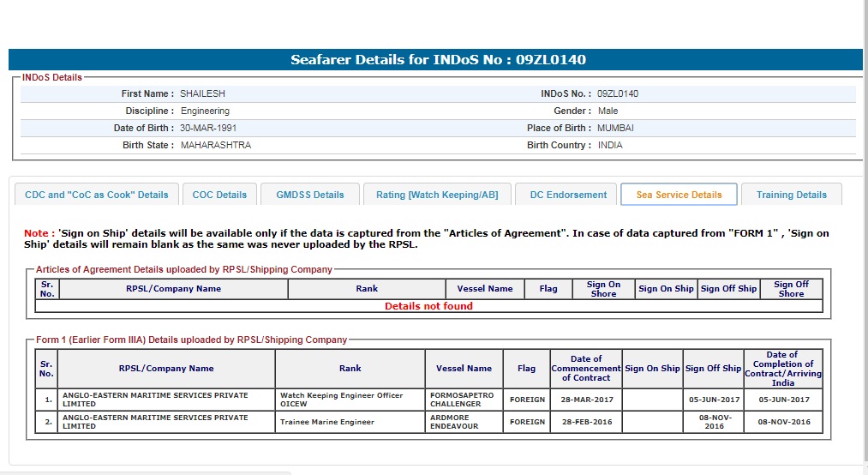Click the Birth State value MAHARASHTRA
The width and height of the screenshot is (868, 475).
[216, 145]
